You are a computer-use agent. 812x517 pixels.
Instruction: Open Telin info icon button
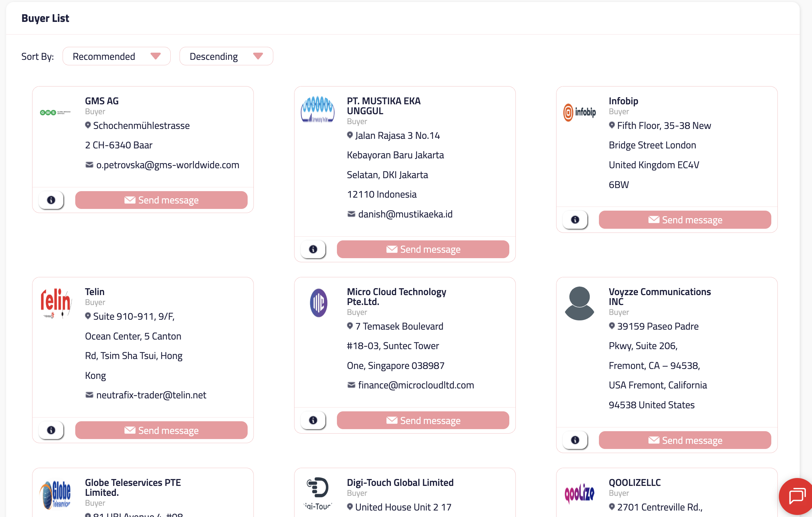(x=51, y=430)
